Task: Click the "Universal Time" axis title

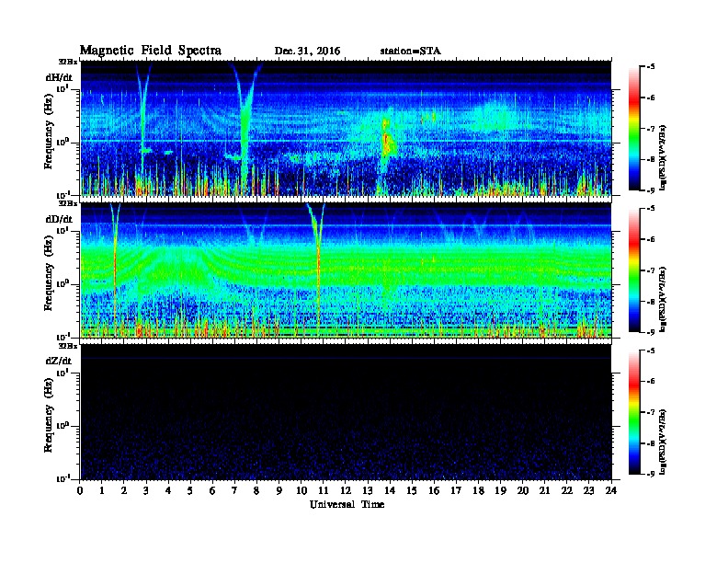Action: [x=347, y=504]
